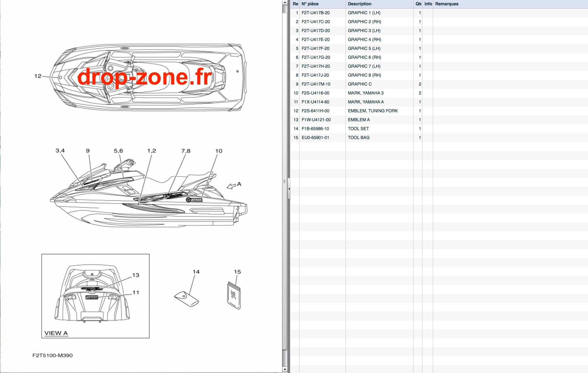Click the tool set drawing labeled 14
This screenshot has width=588, height=373.
coord(187,299)
